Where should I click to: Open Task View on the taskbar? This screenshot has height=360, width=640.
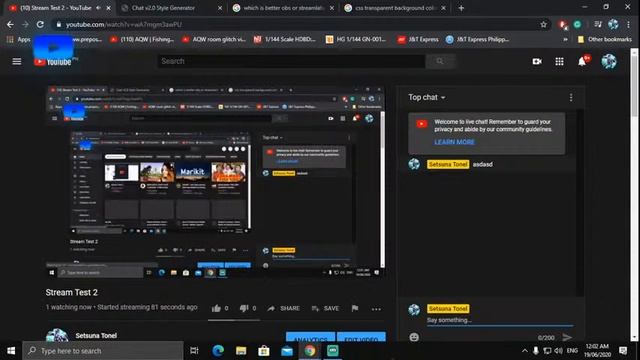pos(194,351)
